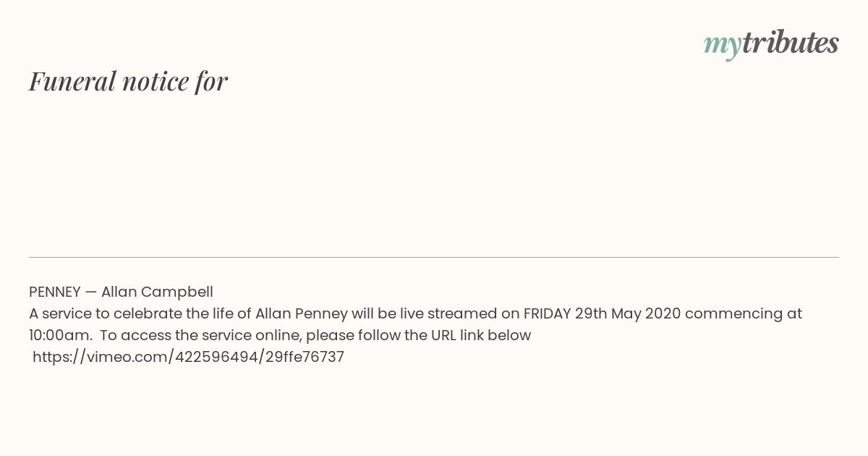Click the horizontal divider line
This screenshot has height=456, width=868.
pos(434,257)
